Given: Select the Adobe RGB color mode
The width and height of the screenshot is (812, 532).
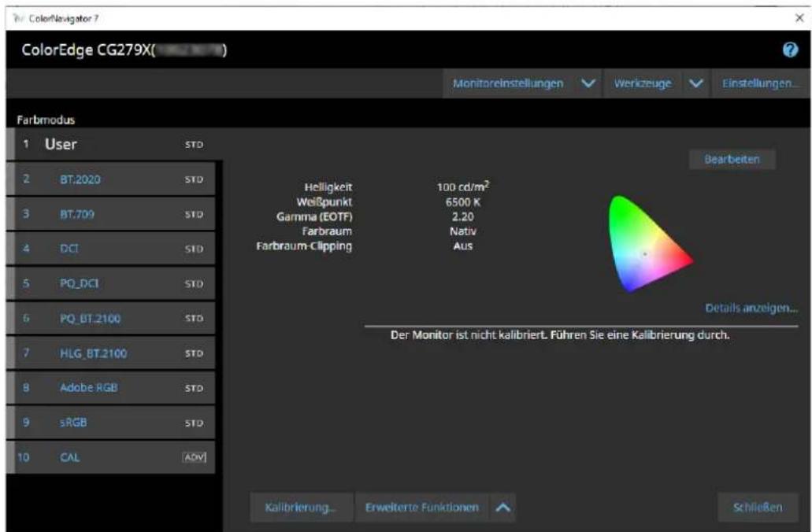Looking at the screenshot, I should pos(111,388).
